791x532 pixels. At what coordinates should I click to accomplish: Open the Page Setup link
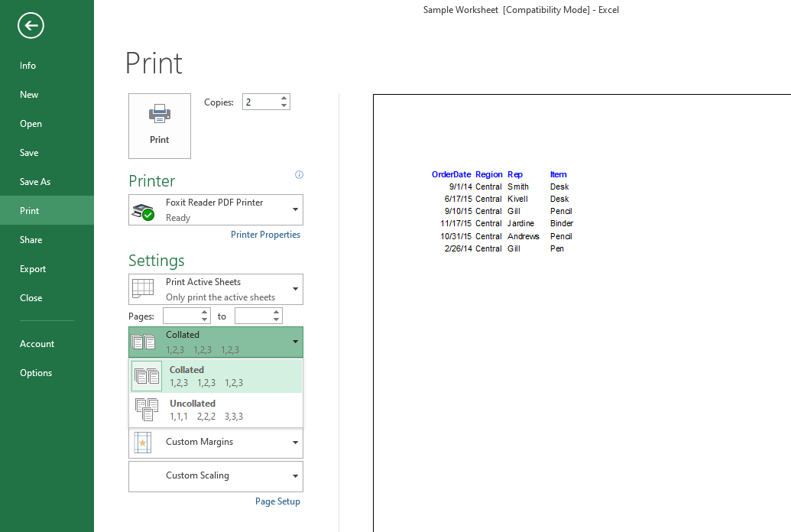[277, 501]
